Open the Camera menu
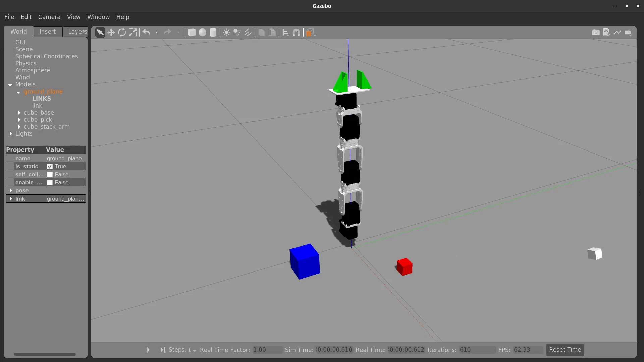644x362 pixels. pyautogui.click(x=49, y=17)
